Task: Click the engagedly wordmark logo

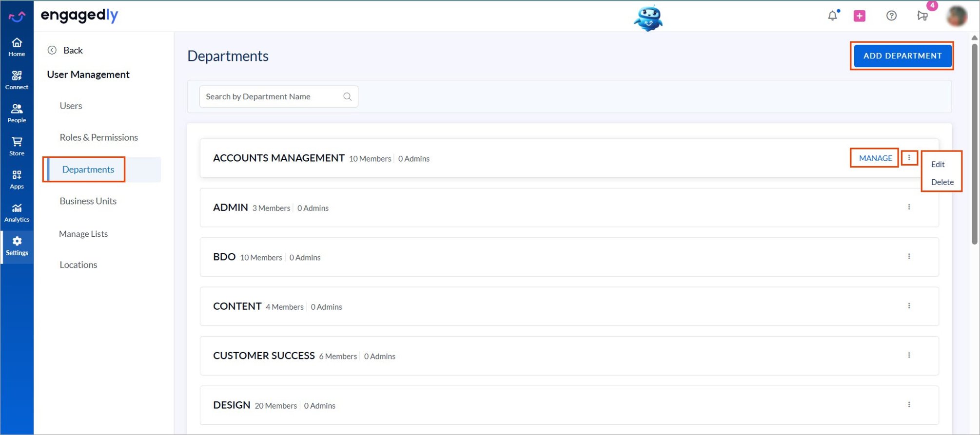Action: (x=79, y=16)
